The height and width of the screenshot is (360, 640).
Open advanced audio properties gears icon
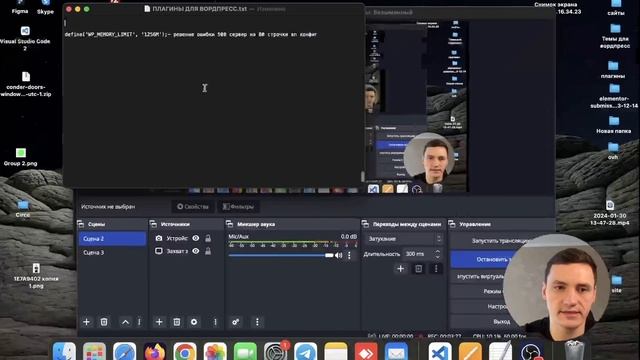236,322
